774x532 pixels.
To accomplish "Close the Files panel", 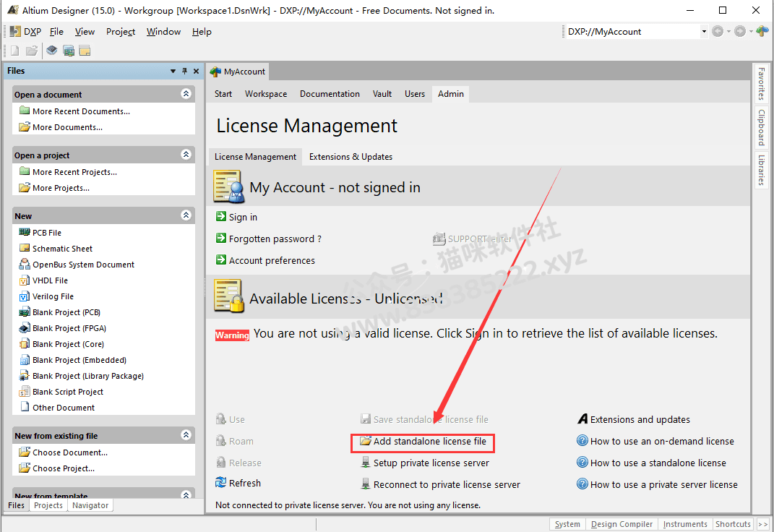I will pos(196,71).
